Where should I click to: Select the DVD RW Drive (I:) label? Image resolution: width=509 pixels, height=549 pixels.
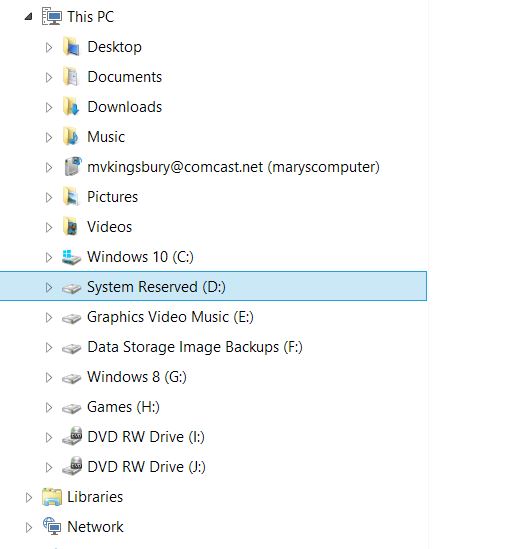(x=146, y=438)
